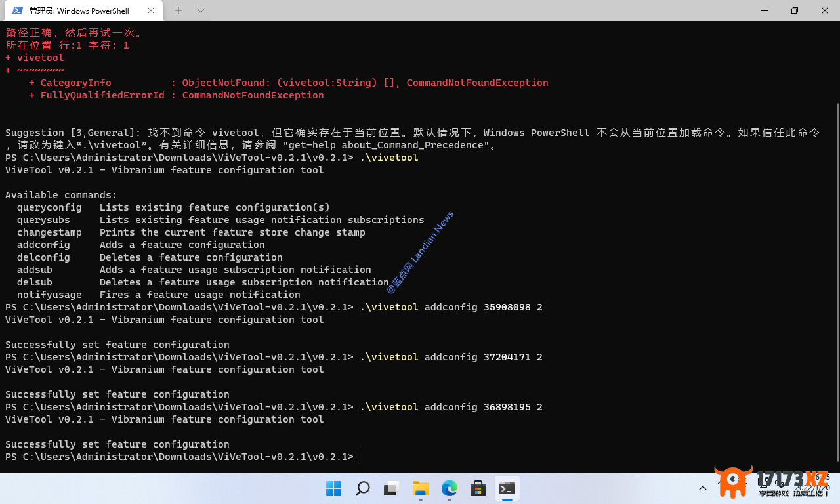Open Microsoft Store from taskbar
The width and height of the screenshot is (840, 504).
478,488
